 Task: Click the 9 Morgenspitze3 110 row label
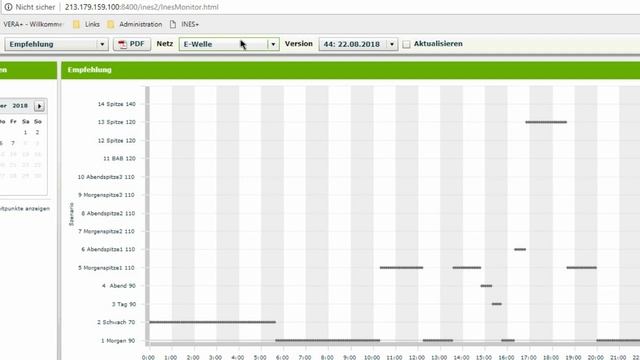point(106,195)
